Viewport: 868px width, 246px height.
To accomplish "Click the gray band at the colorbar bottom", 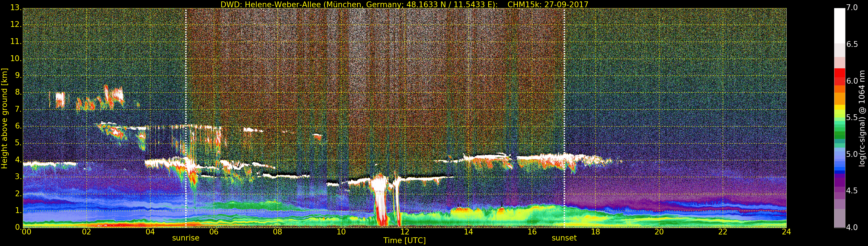I will pyautogui.click(x=839, y=219).
